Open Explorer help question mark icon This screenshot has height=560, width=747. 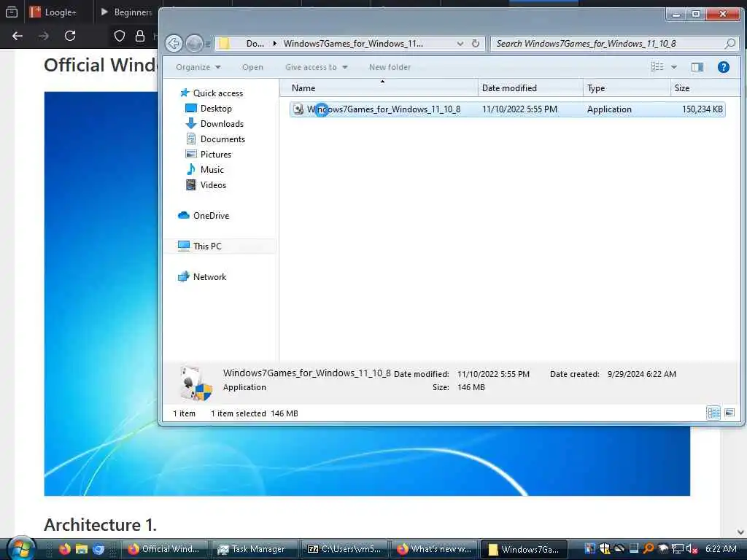click(x=723, y=67)
